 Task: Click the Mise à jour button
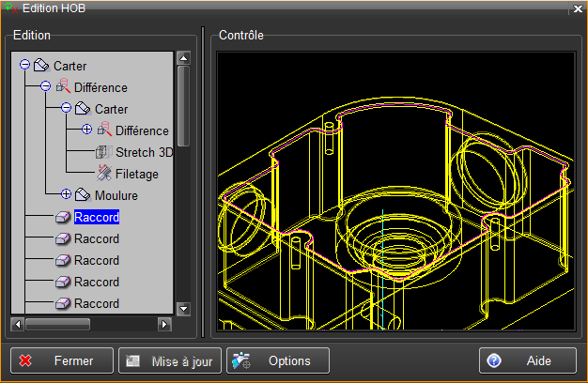[171, 360]
